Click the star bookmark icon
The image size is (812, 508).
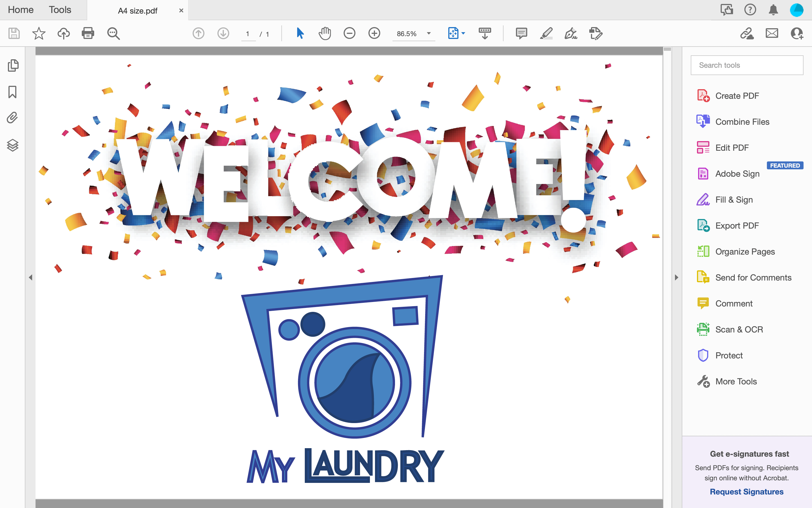click(x=39, y=33)
